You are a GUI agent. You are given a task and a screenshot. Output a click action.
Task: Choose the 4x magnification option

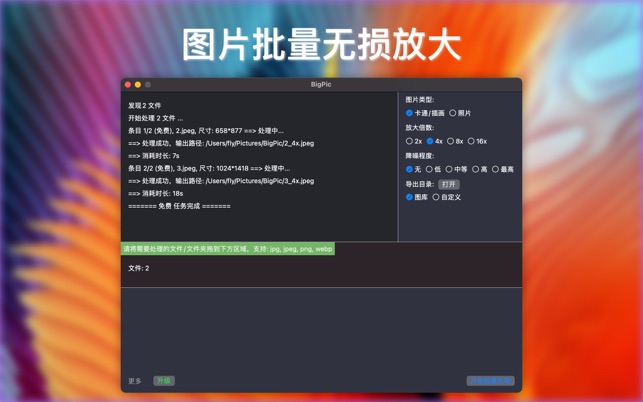click(430, 141)
